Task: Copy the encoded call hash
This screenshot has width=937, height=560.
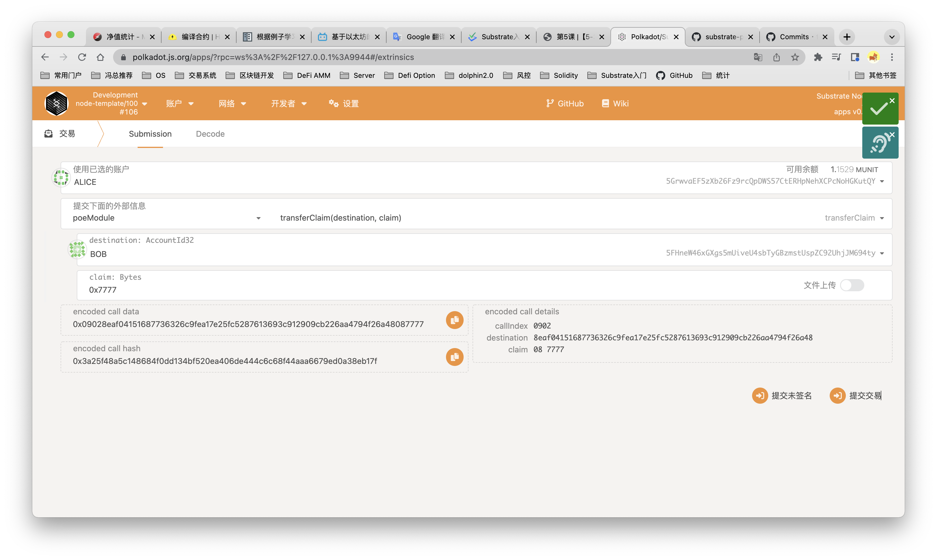Action: click(x=455, y=357)
